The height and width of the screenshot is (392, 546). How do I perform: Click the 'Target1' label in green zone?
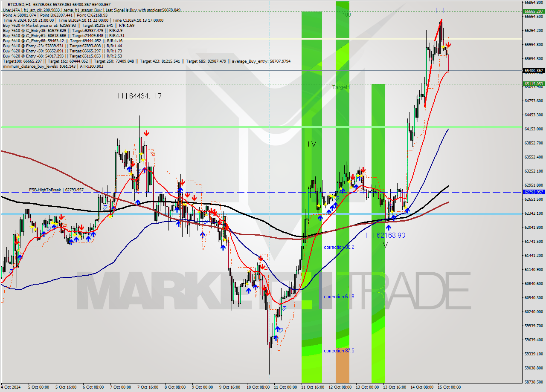pyautogui.click(x=341, y=87)
